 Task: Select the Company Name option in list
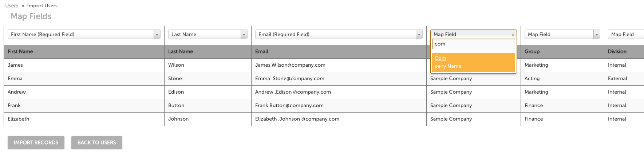(473, 62)
